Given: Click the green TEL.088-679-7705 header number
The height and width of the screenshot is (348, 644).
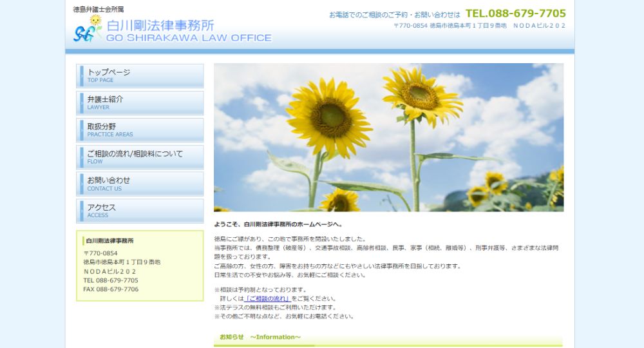Looking at the screenshot, I should pyautogui.click(x=515, y=14).
